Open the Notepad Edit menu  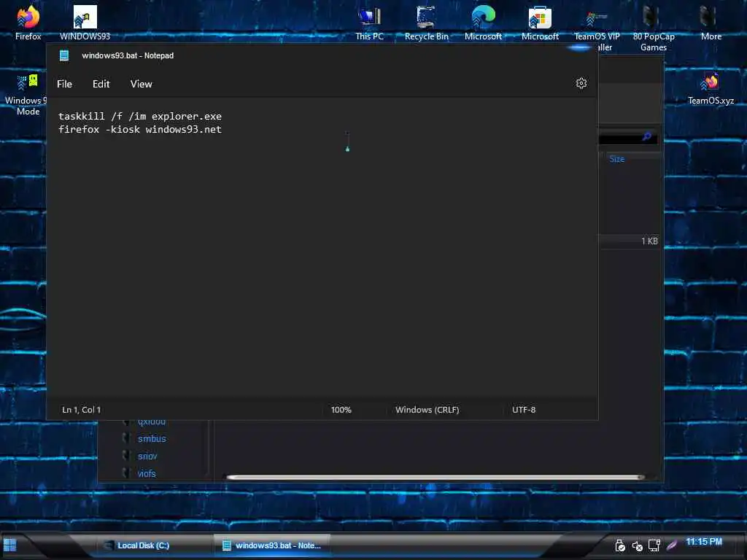point(101,84)
